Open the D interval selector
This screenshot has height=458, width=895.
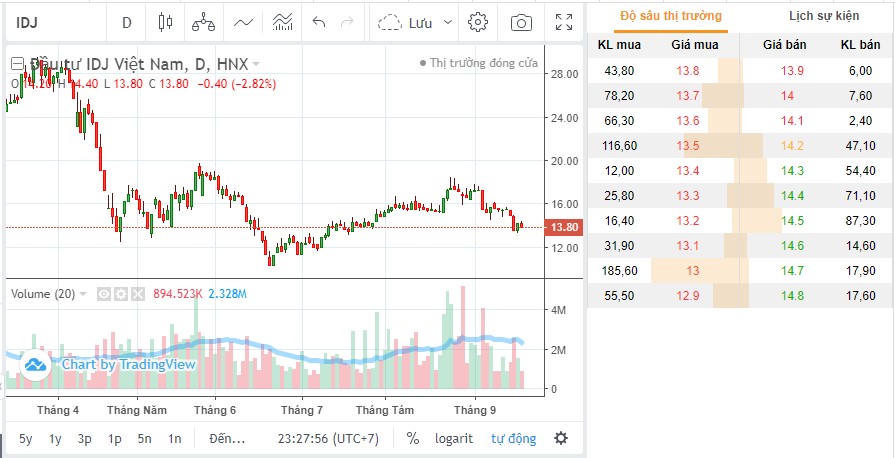pyautogui.click(x=126, y=22)
